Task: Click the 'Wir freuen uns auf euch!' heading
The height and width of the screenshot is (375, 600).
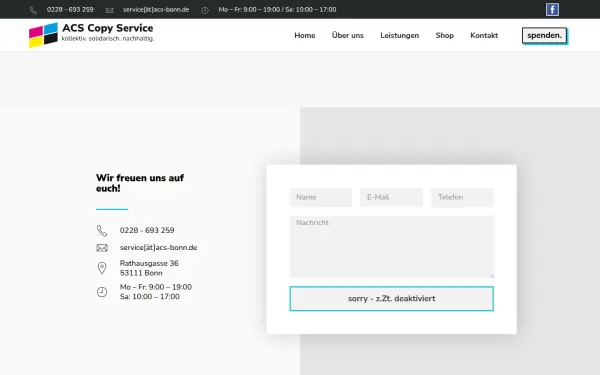Action: 140,183
